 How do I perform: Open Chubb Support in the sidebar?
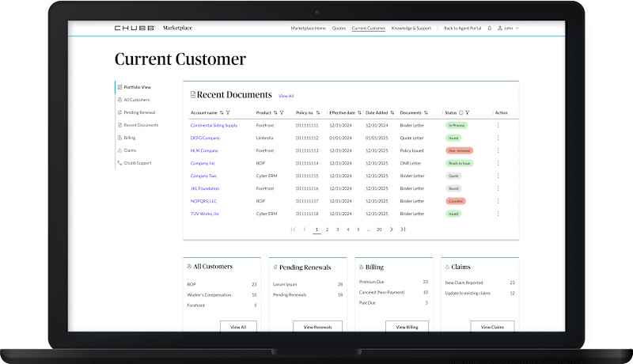coord(137,163)
